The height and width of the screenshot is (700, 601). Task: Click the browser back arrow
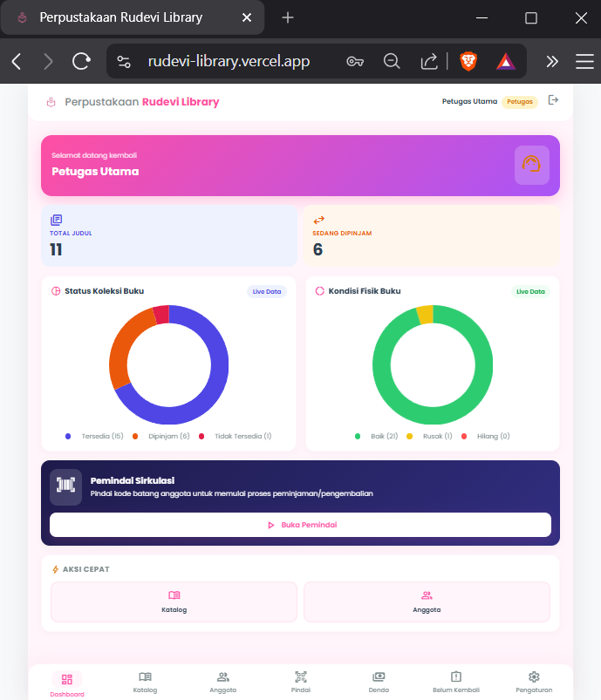(x=17, y=61)
